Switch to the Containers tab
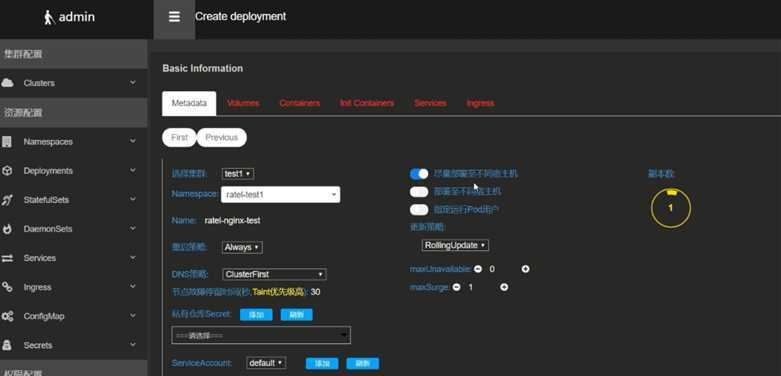Screen dimensions: 781x376 tap(299, 104)
